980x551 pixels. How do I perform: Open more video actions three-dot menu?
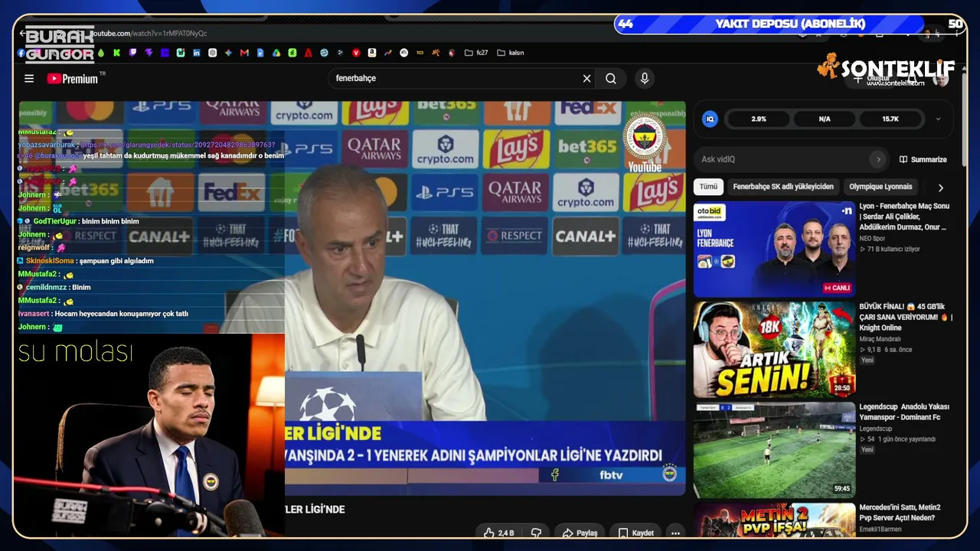[x=675, y=533]
